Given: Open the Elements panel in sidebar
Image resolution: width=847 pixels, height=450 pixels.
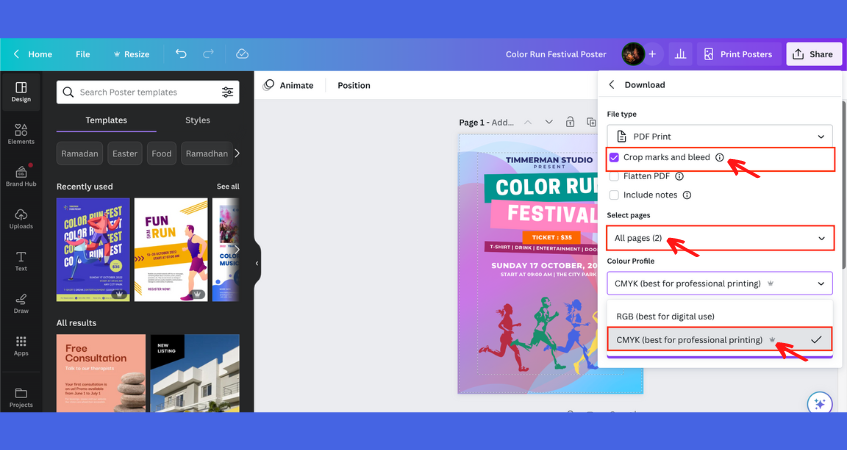Looking at the screenshot, I should (21, 134).
